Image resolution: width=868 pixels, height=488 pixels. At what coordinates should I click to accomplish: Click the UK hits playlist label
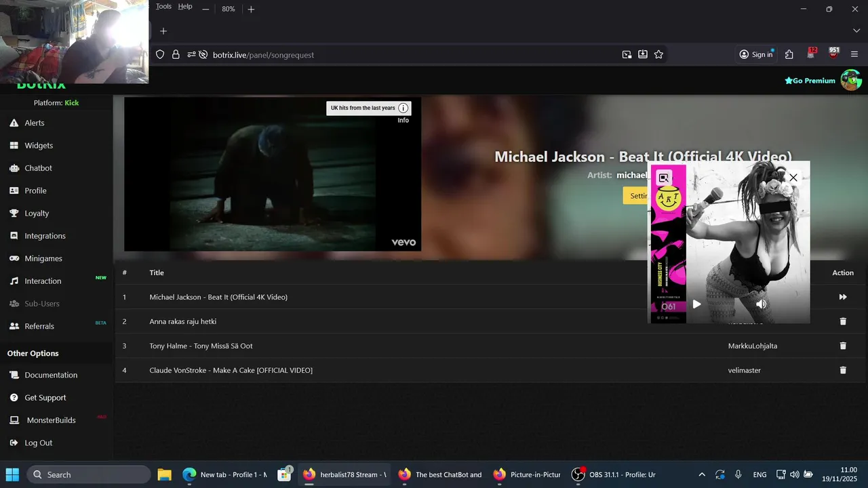(363, 108)
